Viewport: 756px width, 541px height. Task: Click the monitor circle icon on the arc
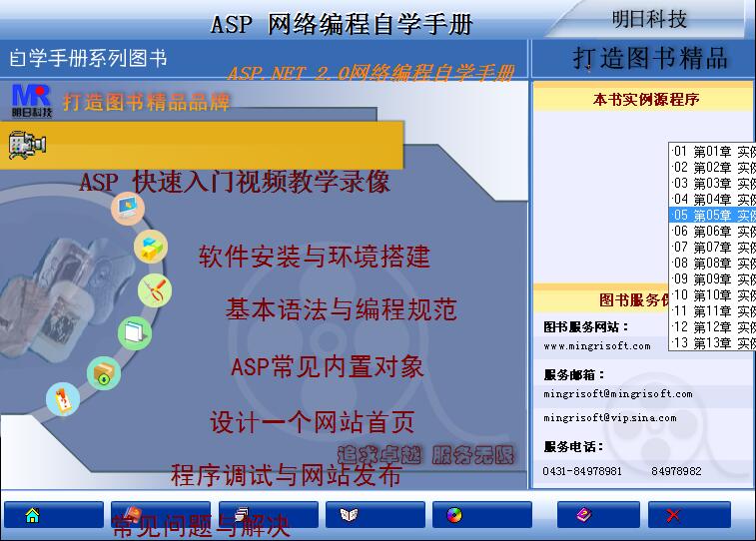pos(128,209)
